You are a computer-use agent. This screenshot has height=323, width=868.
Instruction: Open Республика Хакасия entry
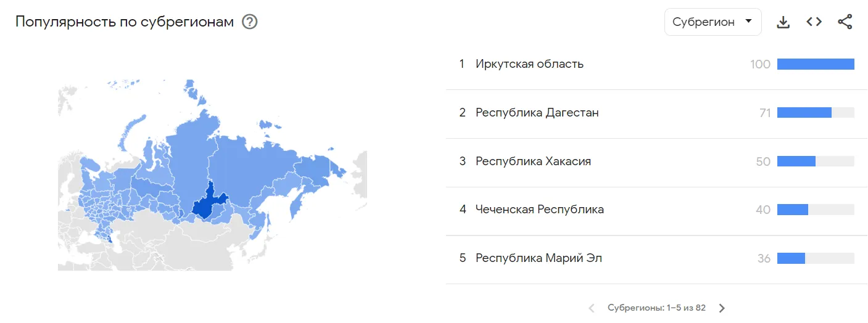click(533, 162)
